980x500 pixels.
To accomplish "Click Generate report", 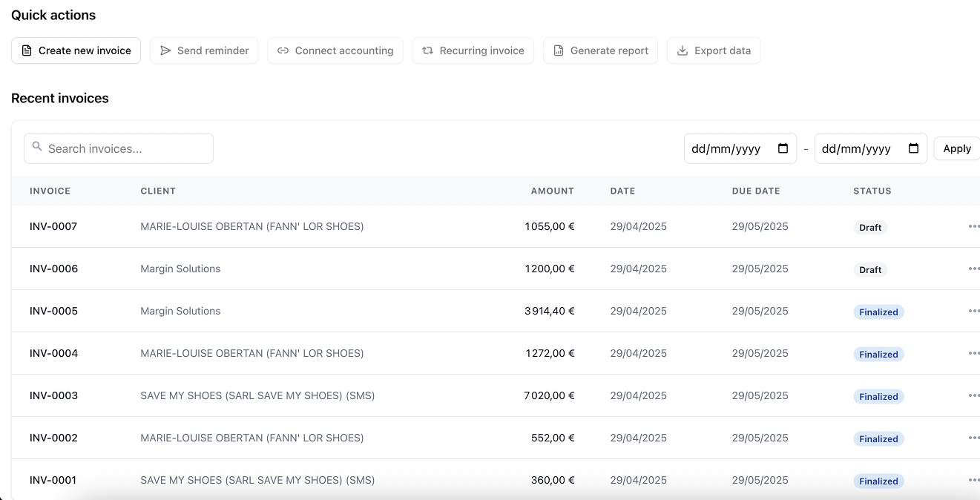I will click(600, 50).
